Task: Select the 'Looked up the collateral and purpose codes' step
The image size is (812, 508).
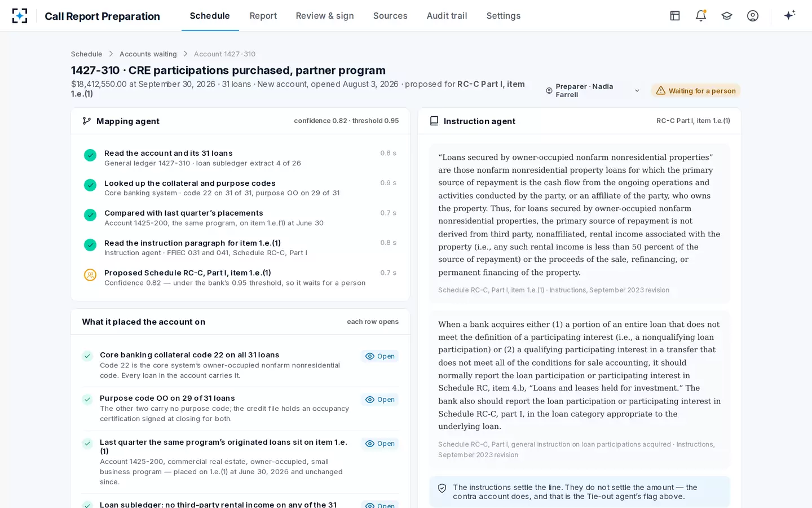Action: coord(240,188)
